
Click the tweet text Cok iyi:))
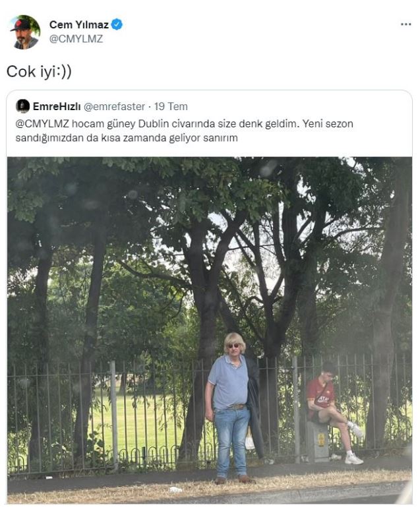point(39,71)
